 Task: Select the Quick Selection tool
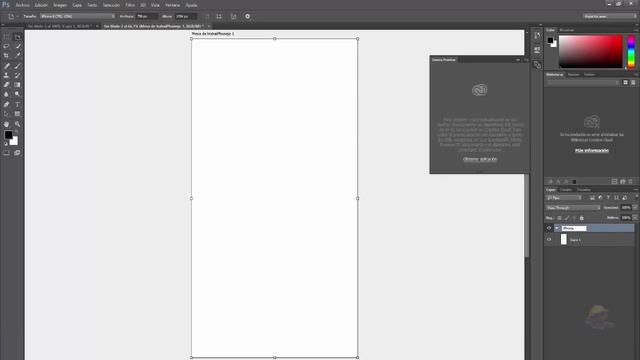click(x=18, y=46)
